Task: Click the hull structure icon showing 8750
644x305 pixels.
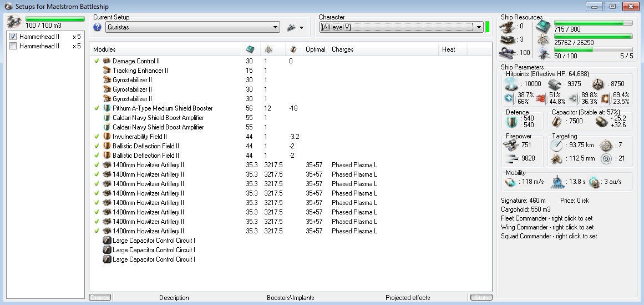Action: (598, 84)
